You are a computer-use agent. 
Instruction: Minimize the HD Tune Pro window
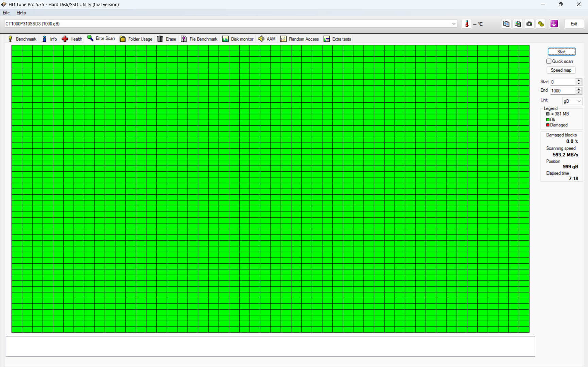pos(543,4)
